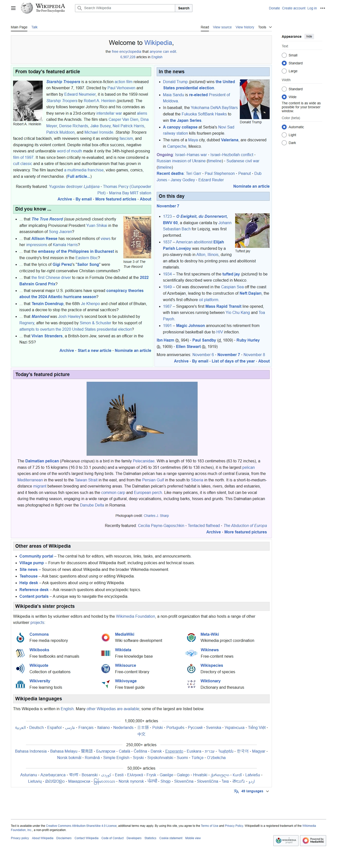Select Large text size
This screenshot has width=337, height=868.
pyautogui.click(x=284, y=71)
